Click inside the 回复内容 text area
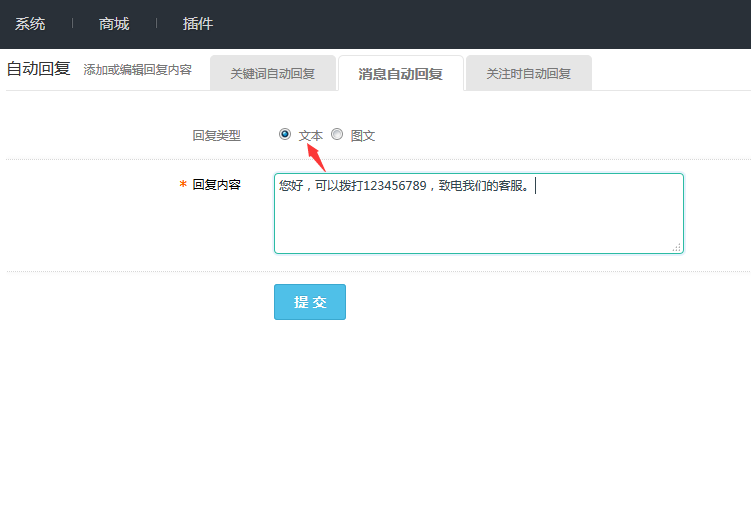Viewport: 751px width, 520px height. (x=478, y=214)
